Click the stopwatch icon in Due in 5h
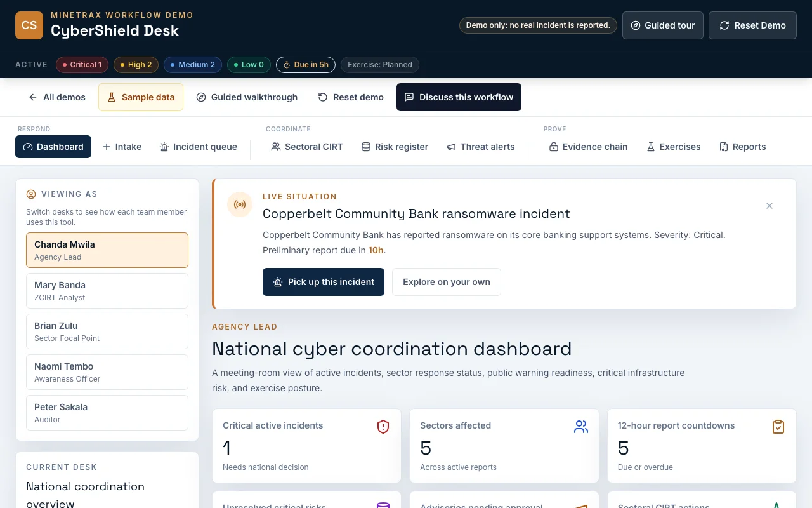The image size is (812, 508). coord(287,65)
